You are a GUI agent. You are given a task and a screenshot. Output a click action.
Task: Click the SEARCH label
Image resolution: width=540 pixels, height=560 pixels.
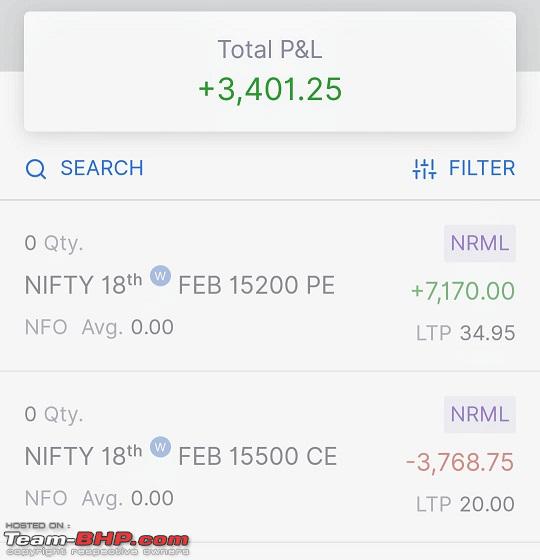(x=102, y=168)
